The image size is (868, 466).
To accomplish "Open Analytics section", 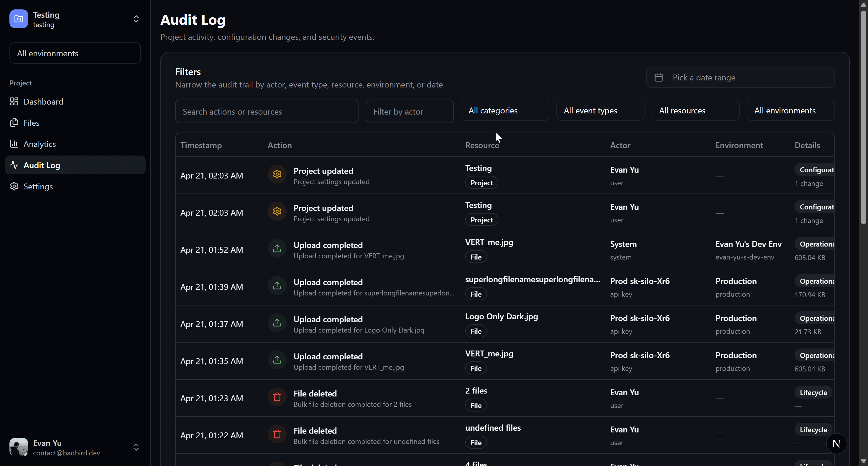I will 75,144.
